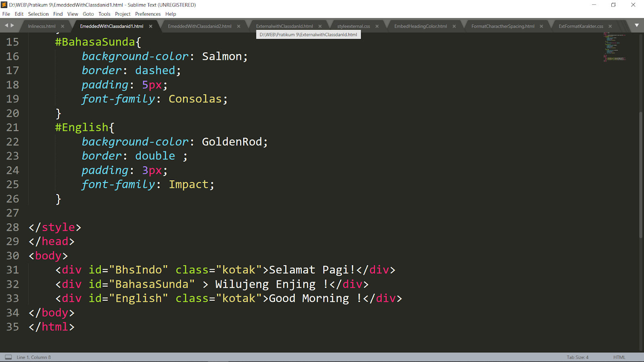
Task: Close the FormatCharactherSpacing.html tab
Action: pos(541,26)
